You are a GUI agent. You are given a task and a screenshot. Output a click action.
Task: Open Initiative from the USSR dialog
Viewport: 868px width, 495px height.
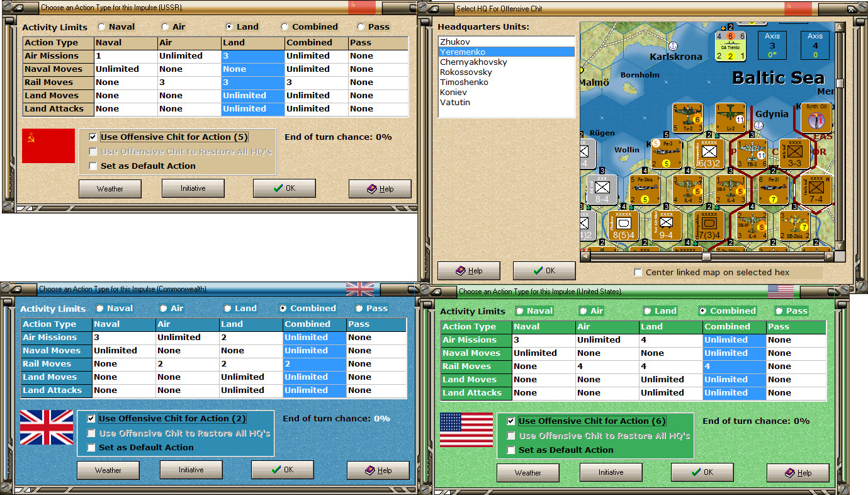[x=193, y=188]
